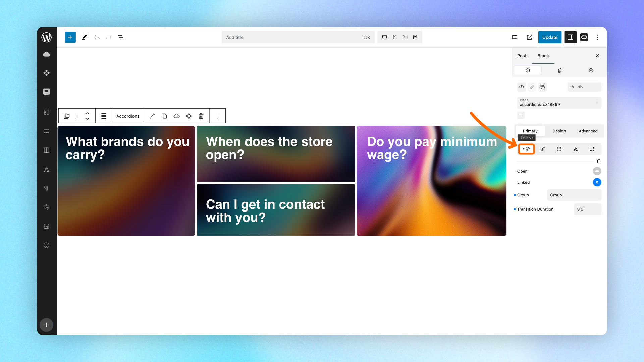Open the div HTML tag dropdown

point(584,87)
